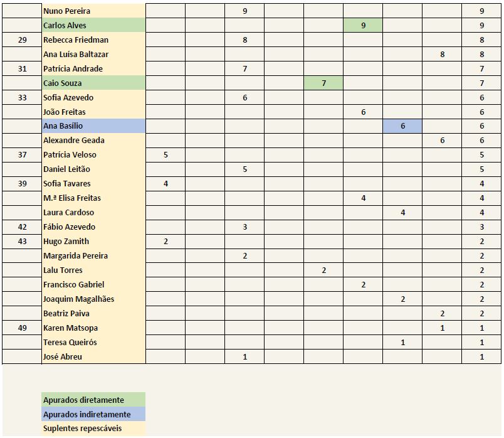The width and height of the screenshot is (504, 438).
Task: Select the Nuno Pereira name cell
Action: click(93, 11)
